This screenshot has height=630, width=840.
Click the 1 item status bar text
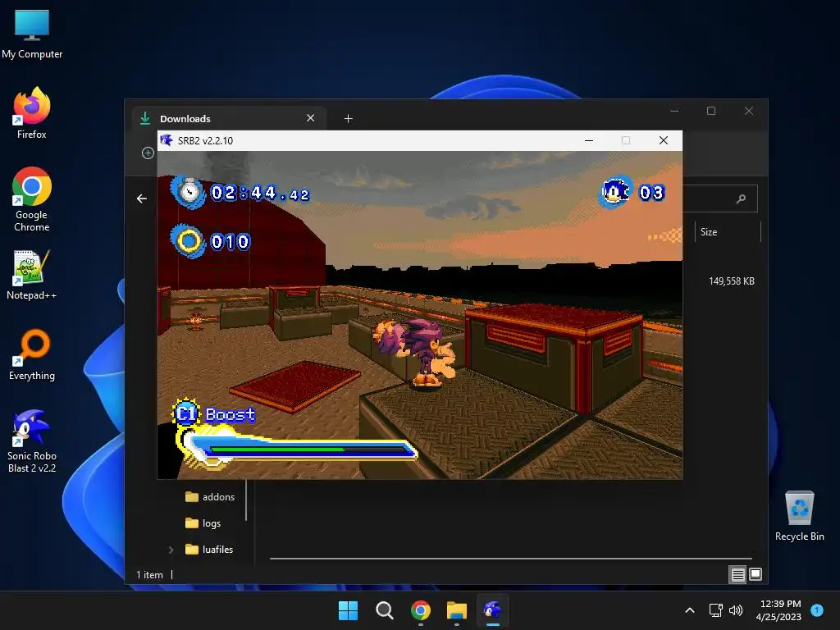tap(149, 575)
